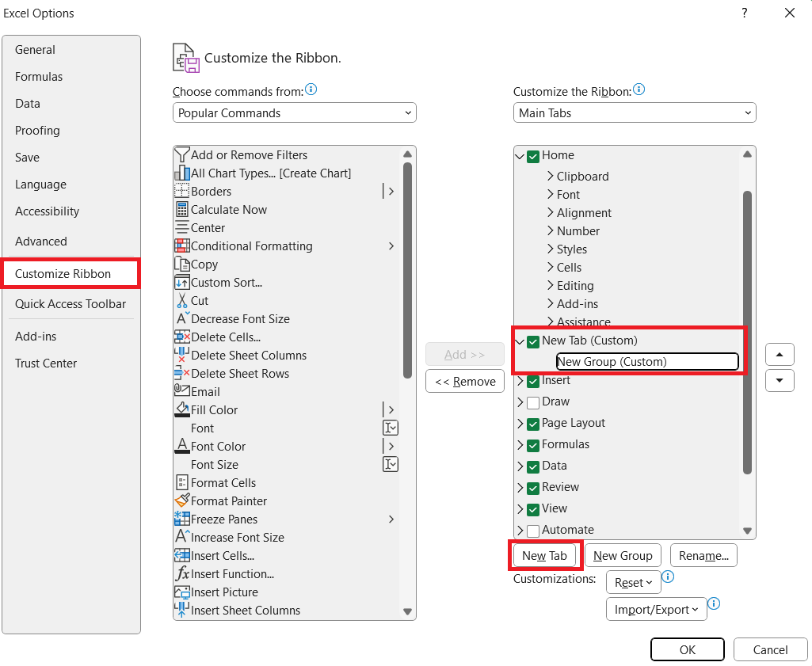Open the Choose commands from dropdown
The width and height of the screenshot is (812, 666).
point(294,112)
